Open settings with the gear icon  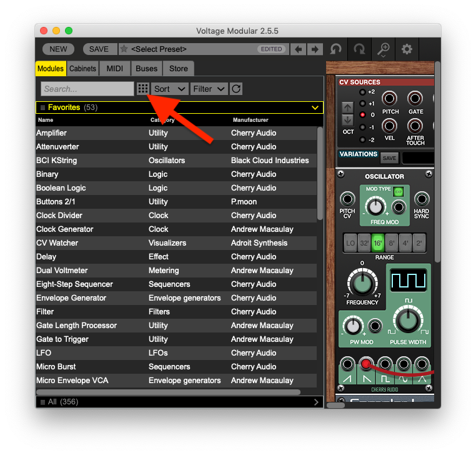point(407,49)
